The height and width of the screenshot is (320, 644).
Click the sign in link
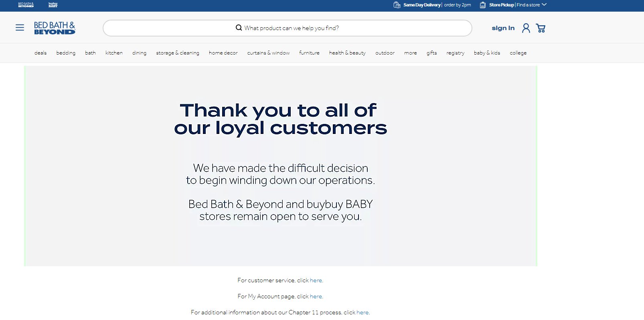point(503,28)
